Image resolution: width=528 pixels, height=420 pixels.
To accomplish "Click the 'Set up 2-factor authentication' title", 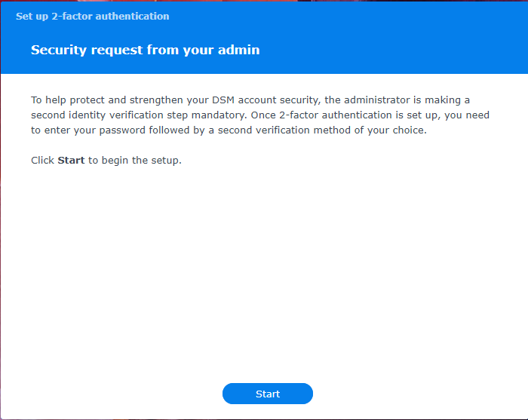I will coord(92,16).
